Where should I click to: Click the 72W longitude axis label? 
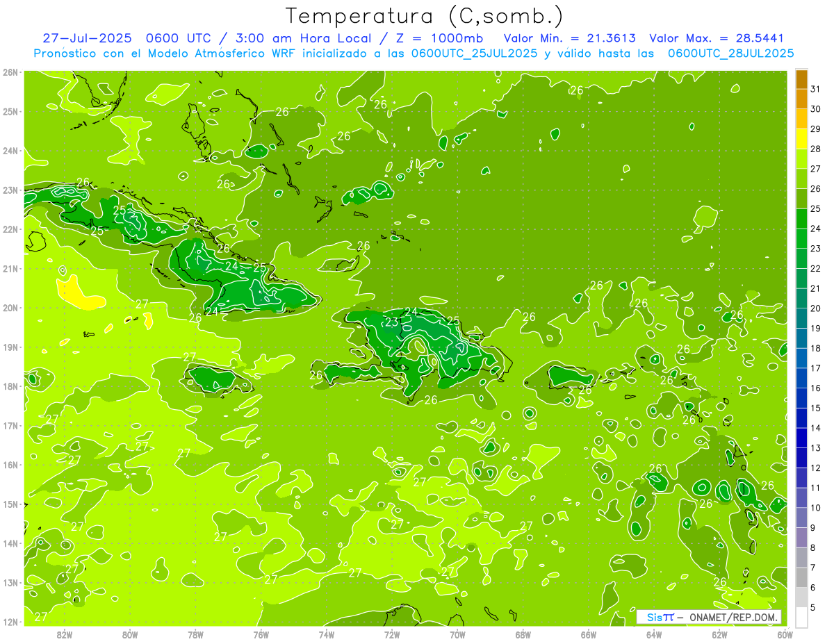[x=392, y=634]
